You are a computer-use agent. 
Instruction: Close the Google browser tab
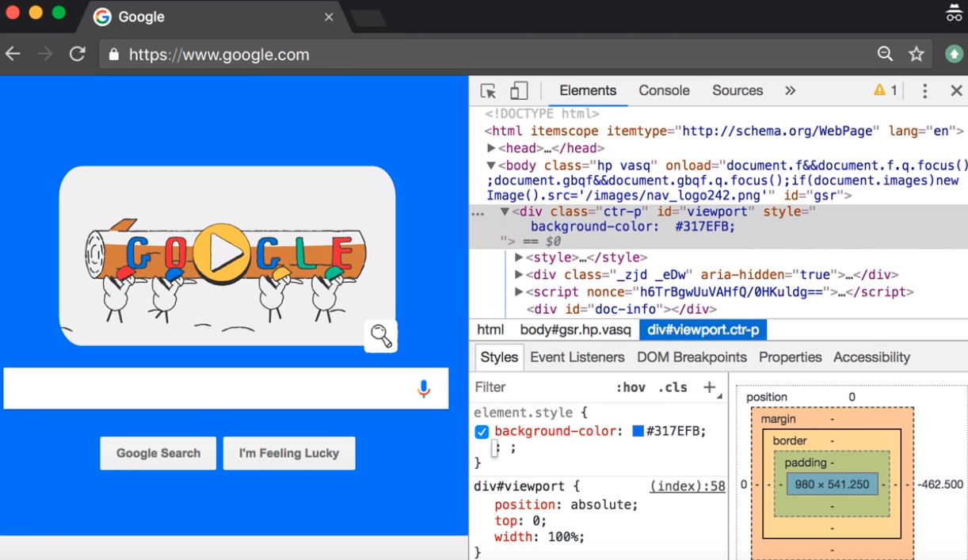pos(329,17)
